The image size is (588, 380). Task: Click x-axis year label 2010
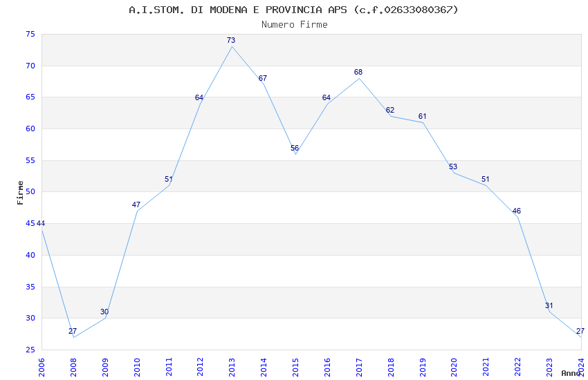click(x=137, y=367)
